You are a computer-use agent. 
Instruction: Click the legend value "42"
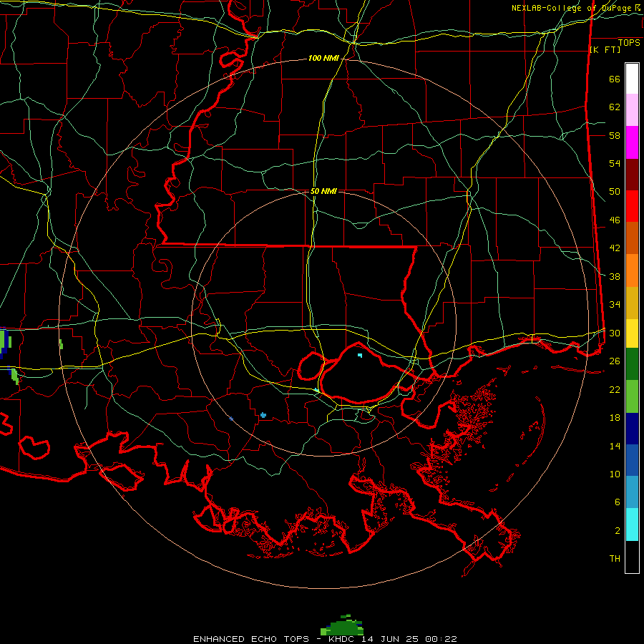(615, 248)
